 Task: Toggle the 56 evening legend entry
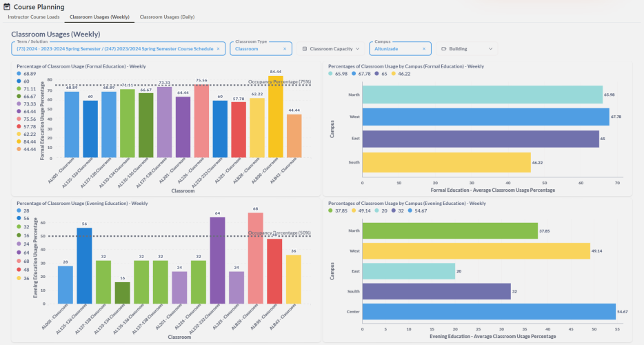(x=23, y=218)
